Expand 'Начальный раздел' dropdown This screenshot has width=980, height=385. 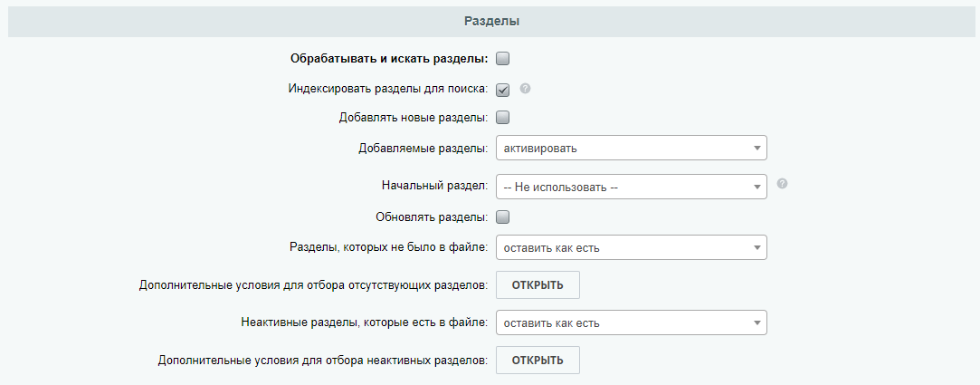632,187
